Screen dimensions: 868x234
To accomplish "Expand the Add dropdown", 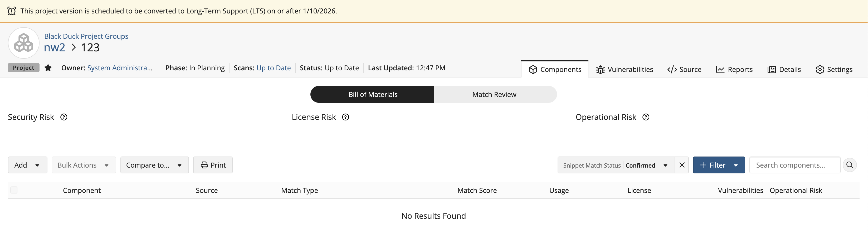I will [27, 165].
